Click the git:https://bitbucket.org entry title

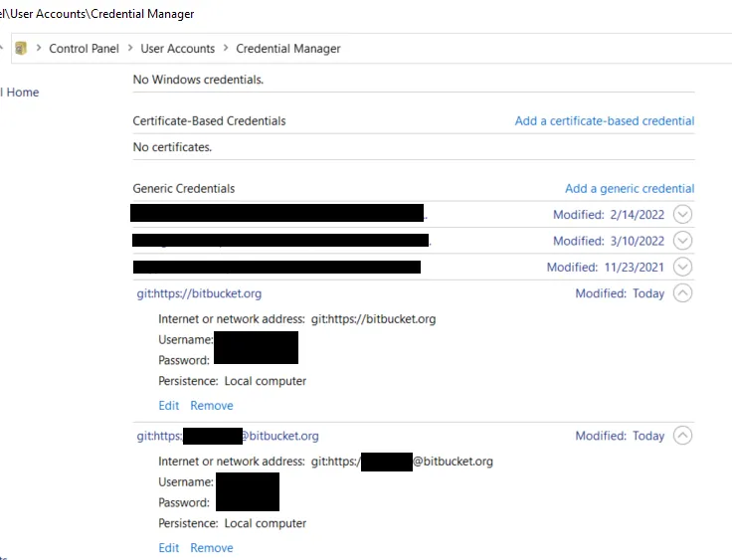[199, 293]
